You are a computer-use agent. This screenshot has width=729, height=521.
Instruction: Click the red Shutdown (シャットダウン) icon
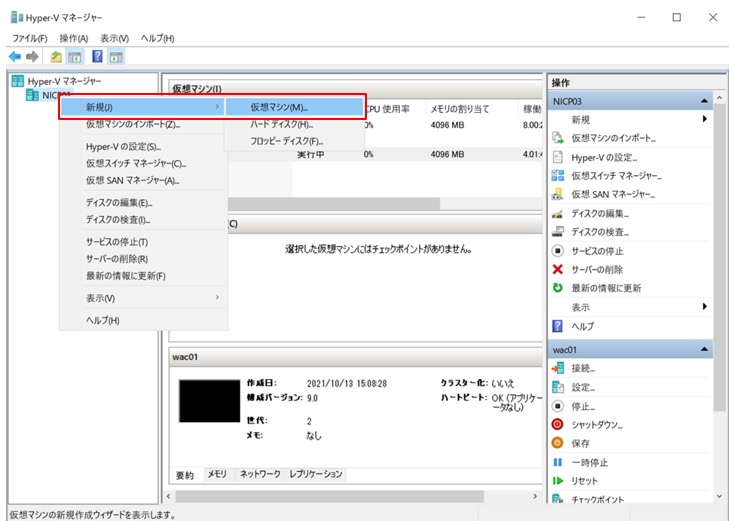coord(558,425)
